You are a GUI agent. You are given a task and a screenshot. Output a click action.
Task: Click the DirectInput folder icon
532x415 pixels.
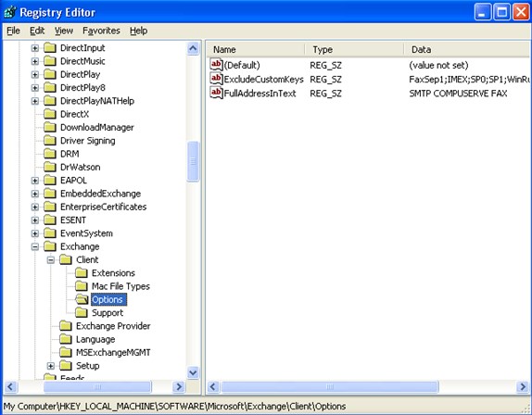pyautogui.click(x=50, y=48)
